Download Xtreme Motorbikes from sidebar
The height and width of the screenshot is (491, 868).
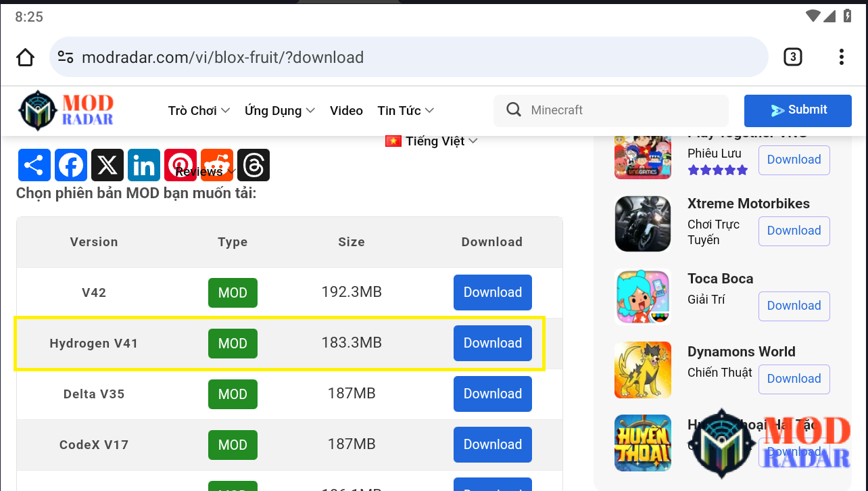pyautogui.click(x=794, y=231)
